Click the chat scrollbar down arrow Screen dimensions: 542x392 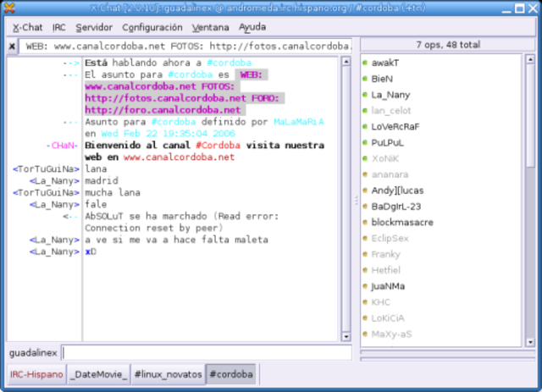346,336
